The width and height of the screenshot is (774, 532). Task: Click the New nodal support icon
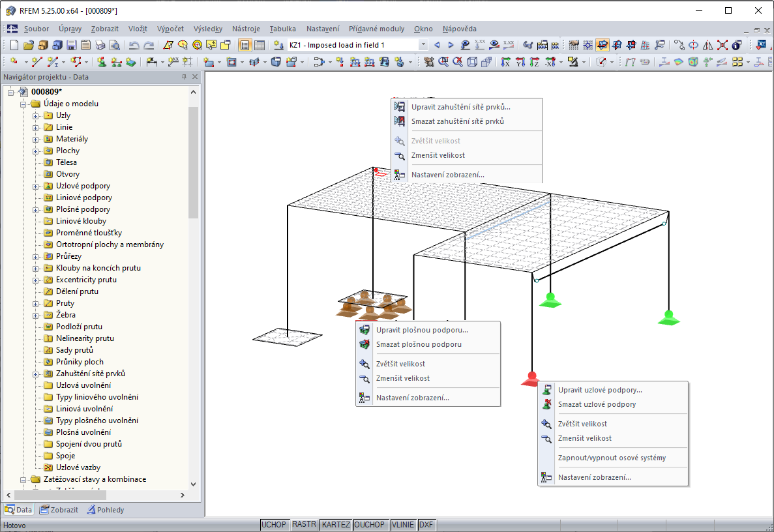tap(102, 62)
